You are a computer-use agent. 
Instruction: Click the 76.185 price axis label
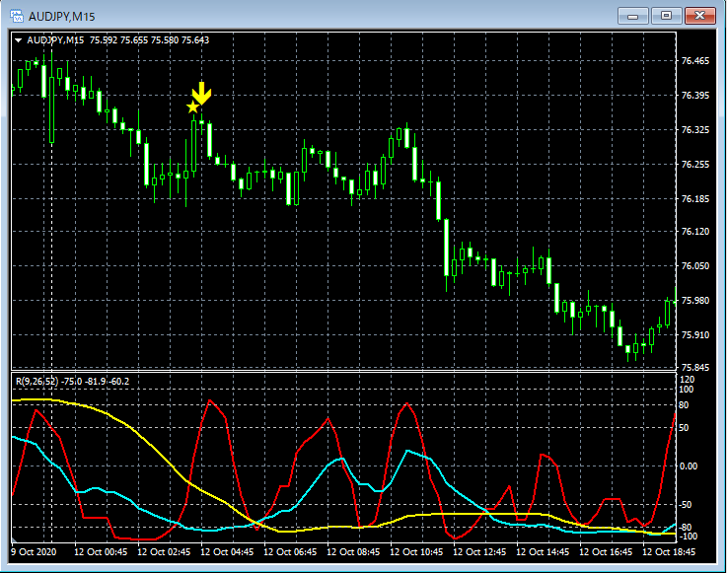[695, 199]
